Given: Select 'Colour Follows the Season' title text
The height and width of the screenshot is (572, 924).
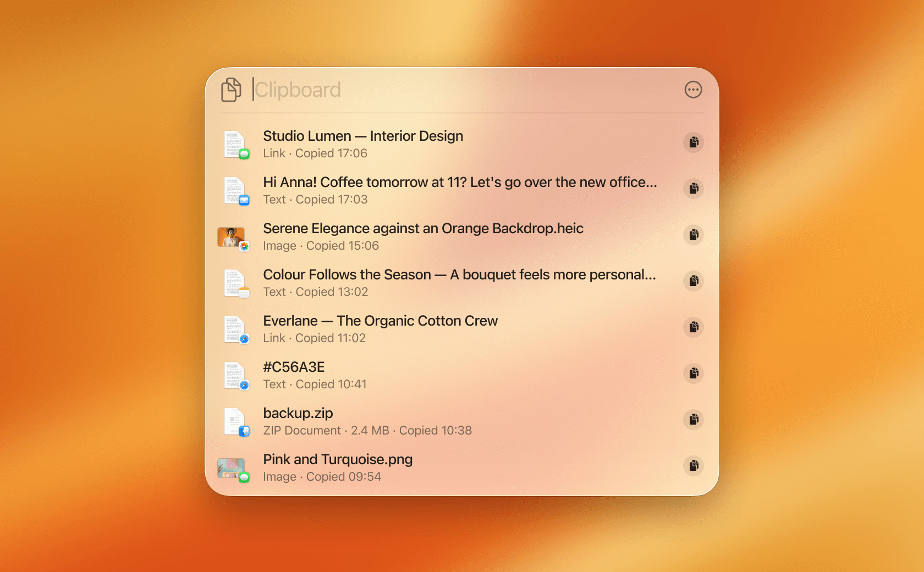Looking at the screenshot, I should [347, 274].
